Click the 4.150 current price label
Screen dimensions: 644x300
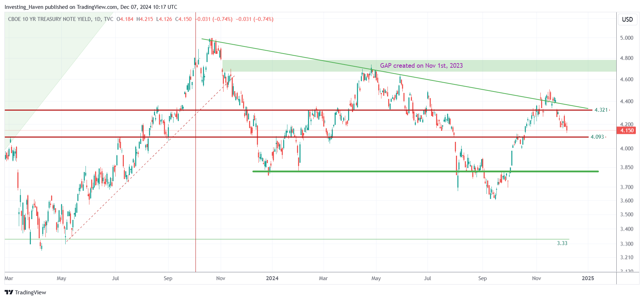pyautogui.click(x=627, y=130)
